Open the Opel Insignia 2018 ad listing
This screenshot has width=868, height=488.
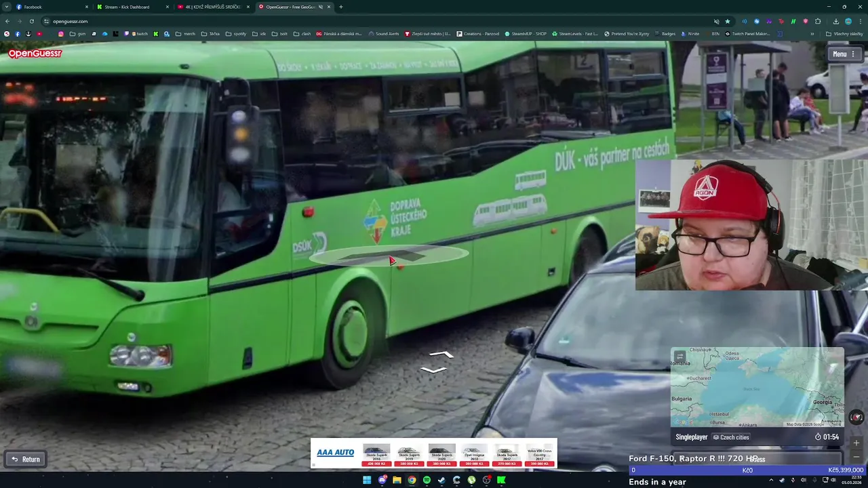coord(474,455)
